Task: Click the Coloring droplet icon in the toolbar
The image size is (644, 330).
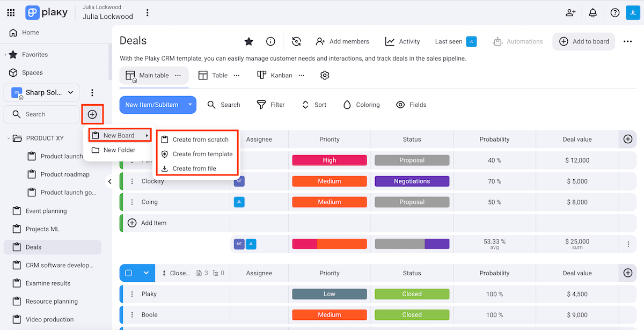Action: 347,105
